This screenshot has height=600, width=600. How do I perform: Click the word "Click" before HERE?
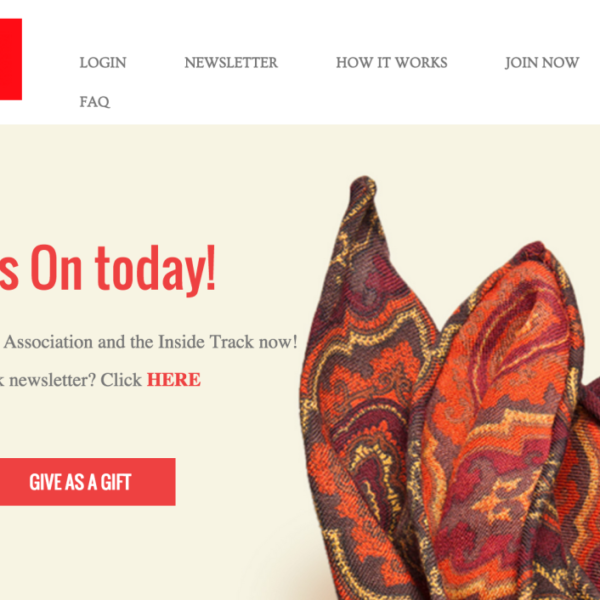[x=121, y=380]
